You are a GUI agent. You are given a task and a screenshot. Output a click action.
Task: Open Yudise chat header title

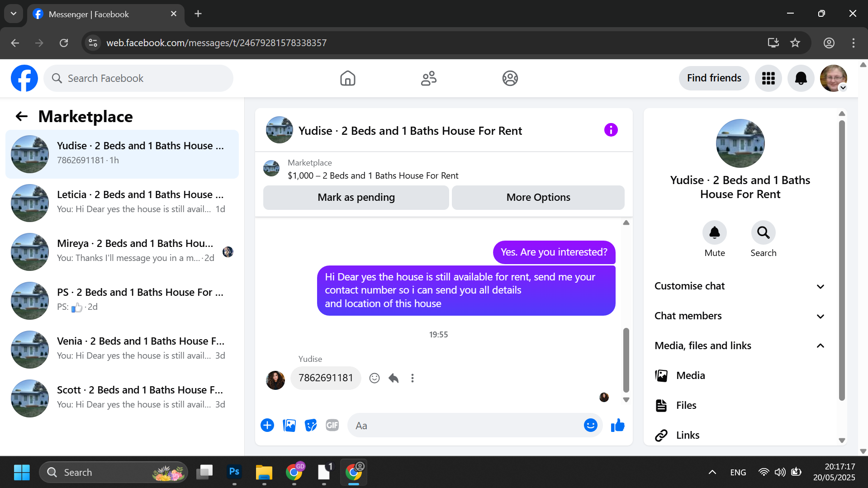[x=410, y=131]
